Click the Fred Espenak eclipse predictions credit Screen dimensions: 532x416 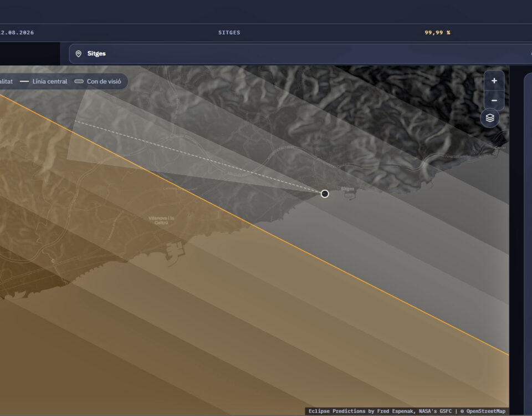pyautogui.click(x=380, y=411)
